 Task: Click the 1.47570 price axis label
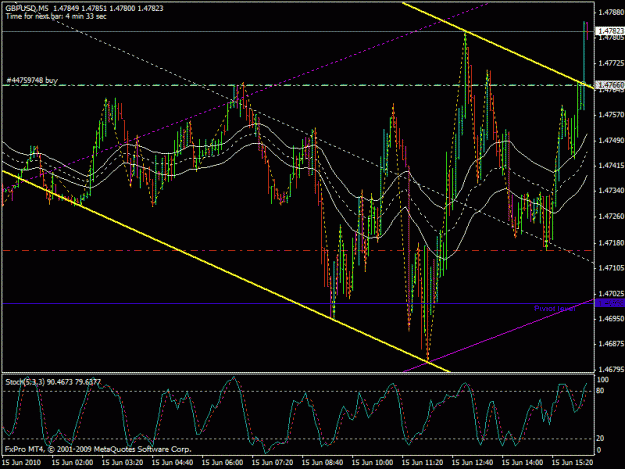click(x=611, y=115)
